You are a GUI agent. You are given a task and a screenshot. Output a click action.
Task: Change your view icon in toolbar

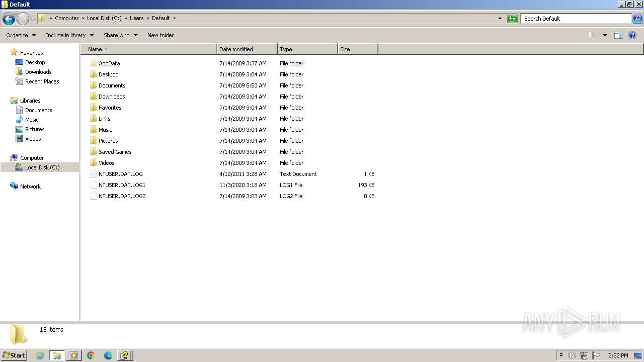[593, 35]
